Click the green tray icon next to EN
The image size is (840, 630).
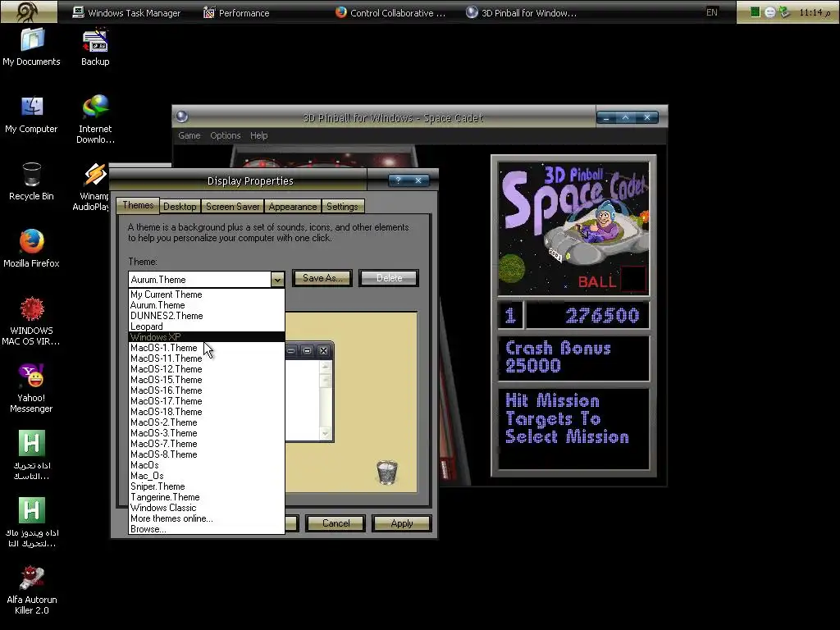[755, 12]
